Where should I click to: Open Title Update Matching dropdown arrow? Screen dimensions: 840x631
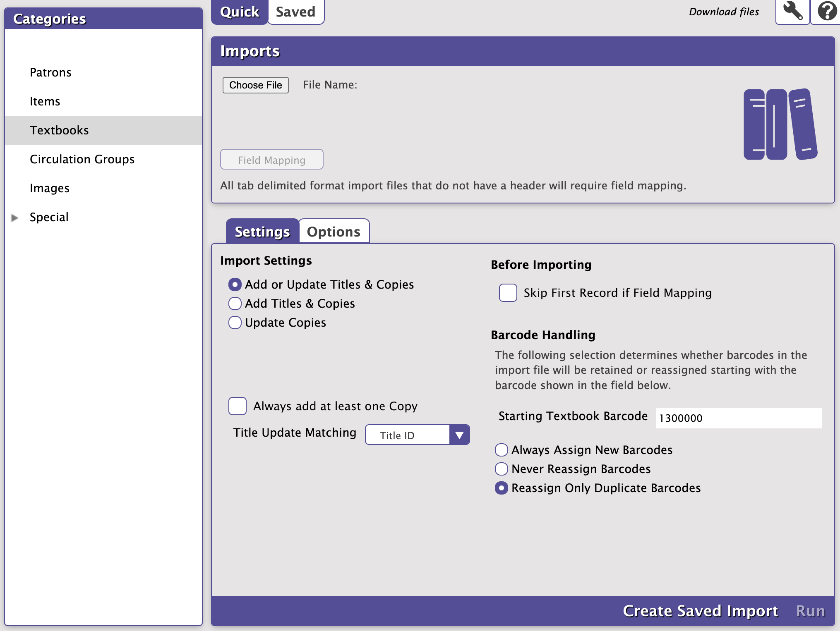click(x=459, y=435)
